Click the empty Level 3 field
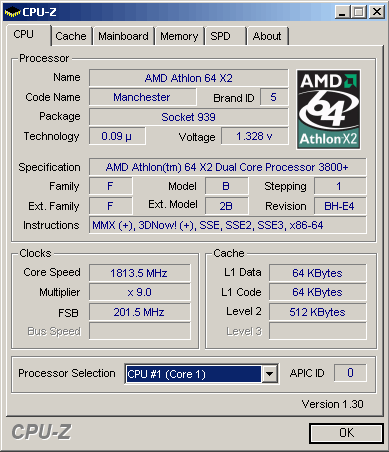389x452 pixels. (318, 331)
